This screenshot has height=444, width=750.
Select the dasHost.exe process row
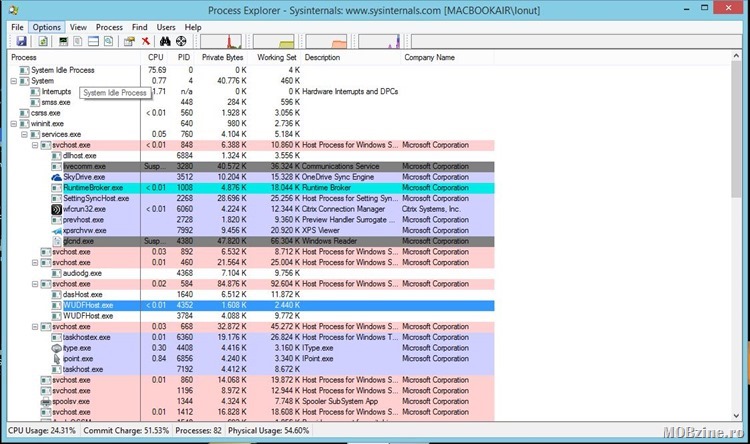coord(251,295)
